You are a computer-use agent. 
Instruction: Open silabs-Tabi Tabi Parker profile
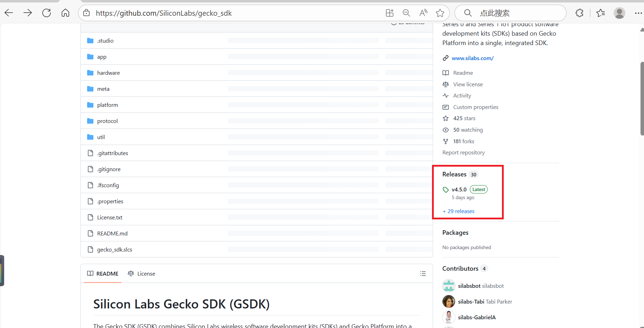pos(485,301)
